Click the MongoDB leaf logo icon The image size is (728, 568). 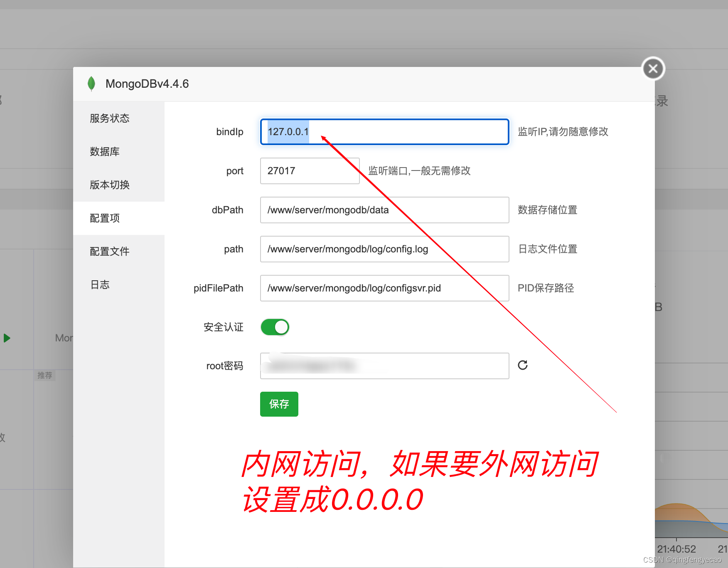(x=91, y=84)
